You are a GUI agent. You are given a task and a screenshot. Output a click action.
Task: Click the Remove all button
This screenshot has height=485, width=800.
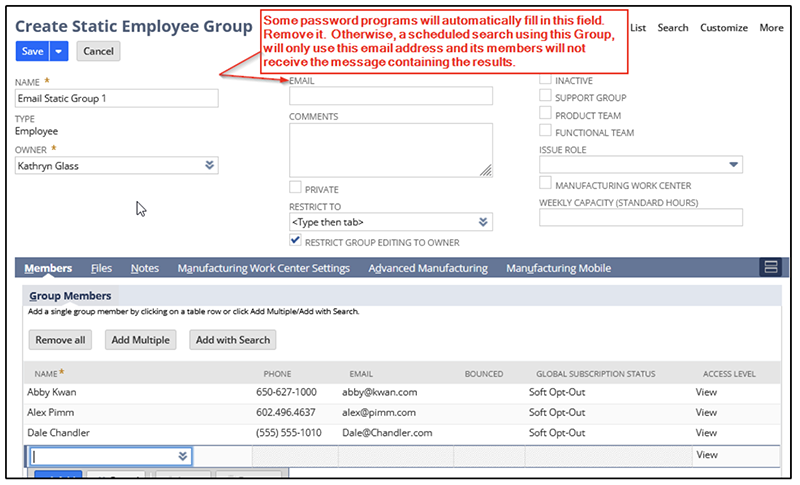60,340
